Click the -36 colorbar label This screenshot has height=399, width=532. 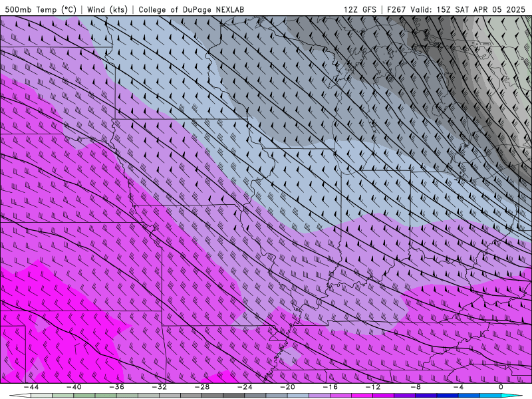(116, 387)
